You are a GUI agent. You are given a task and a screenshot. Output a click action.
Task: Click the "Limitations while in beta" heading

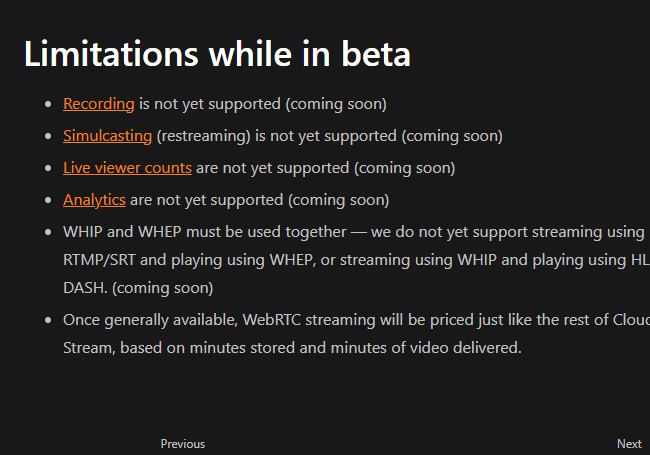pyautogui.click(x=217, y=54)
